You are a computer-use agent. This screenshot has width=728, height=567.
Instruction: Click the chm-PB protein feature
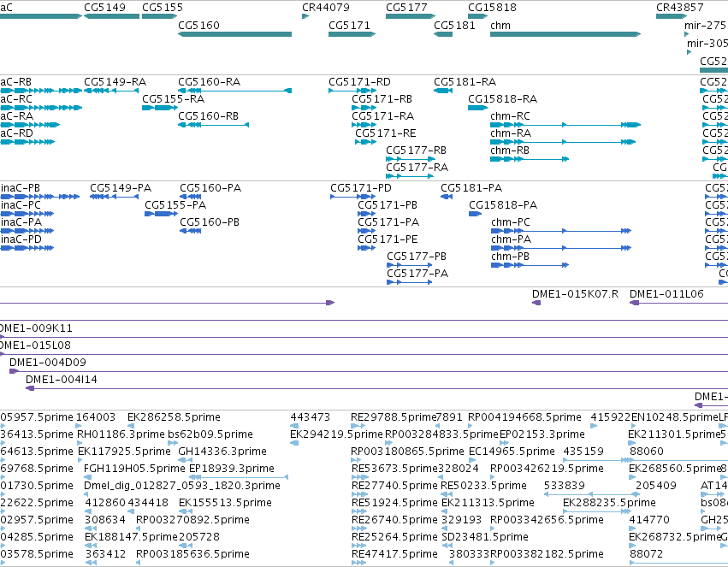tap(530, 265)
